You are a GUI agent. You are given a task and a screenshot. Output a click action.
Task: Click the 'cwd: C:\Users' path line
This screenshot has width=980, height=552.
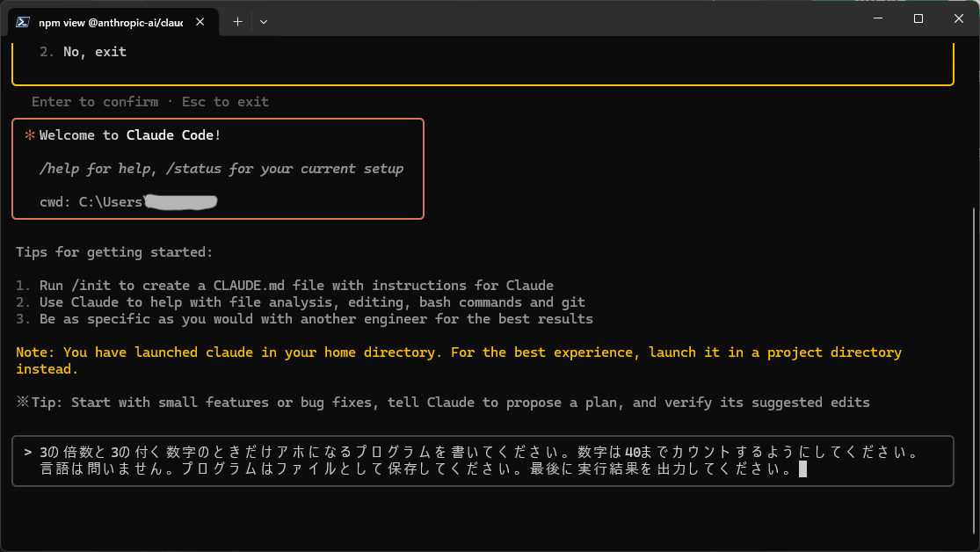pyautogui.click(x=128, y=202)
